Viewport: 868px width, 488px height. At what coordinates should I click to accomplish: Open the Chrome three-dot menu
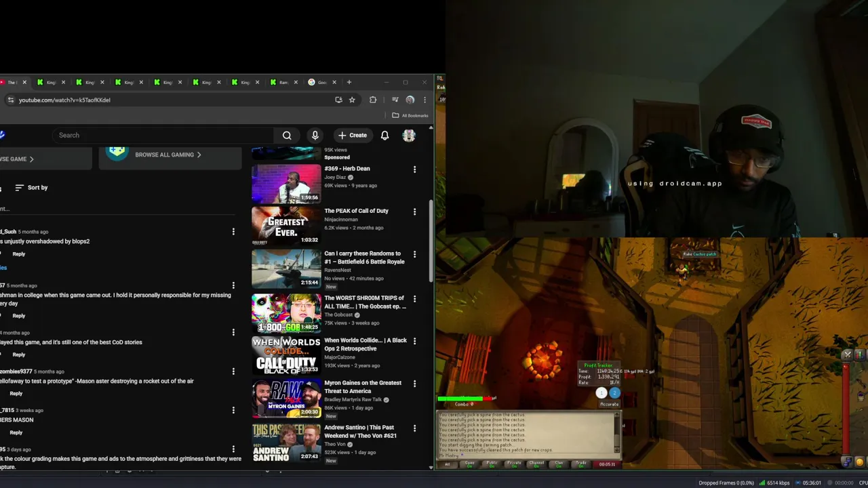[x=425, y=100]
